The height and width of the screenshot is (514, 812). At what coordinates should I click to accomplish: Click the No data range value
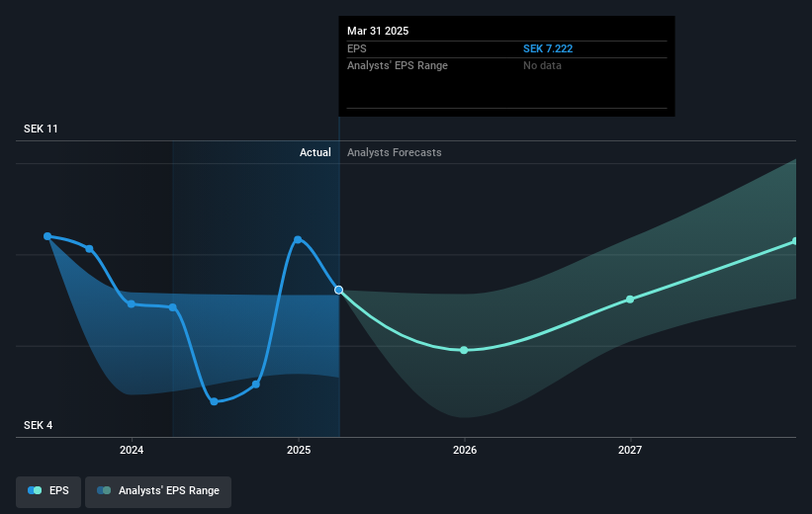click(542, 66)
